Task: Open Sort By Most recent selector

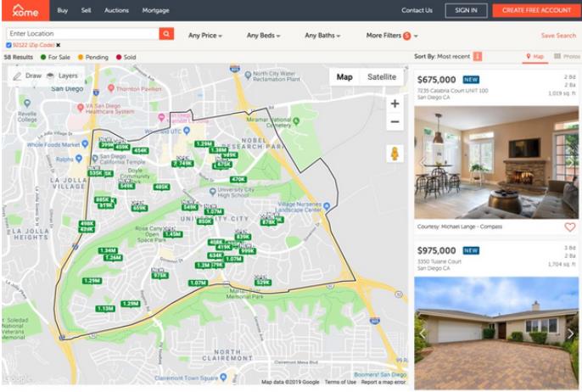Action: click(x=442, y=56)
